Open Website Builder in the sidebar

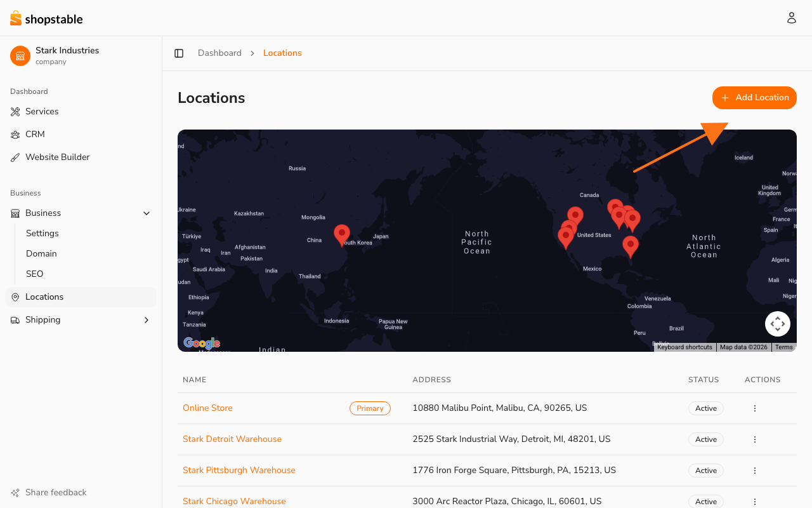[x=81, y=157]
